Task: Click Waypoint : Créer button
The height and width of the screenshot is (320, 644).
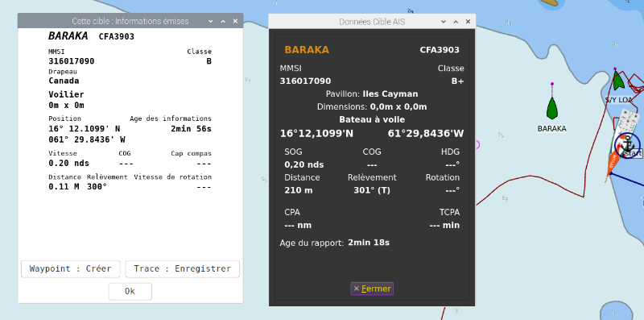Action: pos(71,269)
